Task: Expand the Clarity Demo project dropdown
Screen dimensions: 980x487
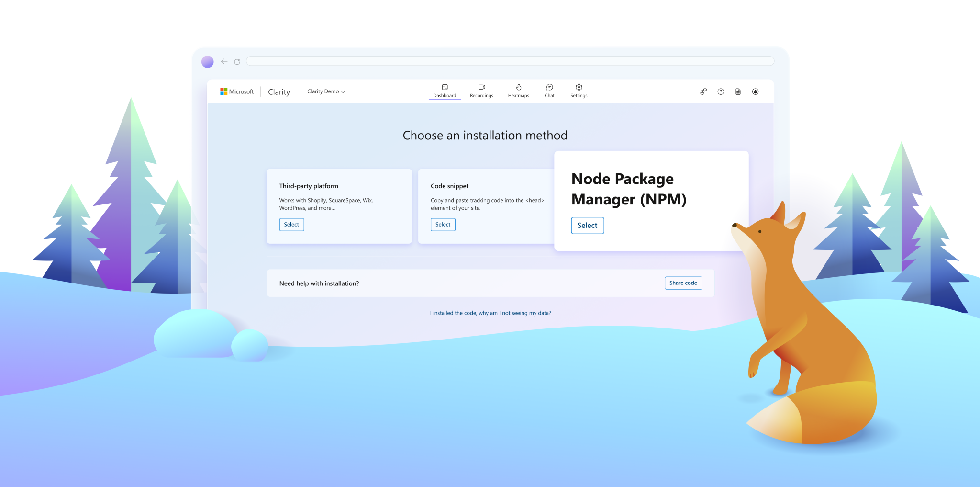Action: tap(326, 91)
